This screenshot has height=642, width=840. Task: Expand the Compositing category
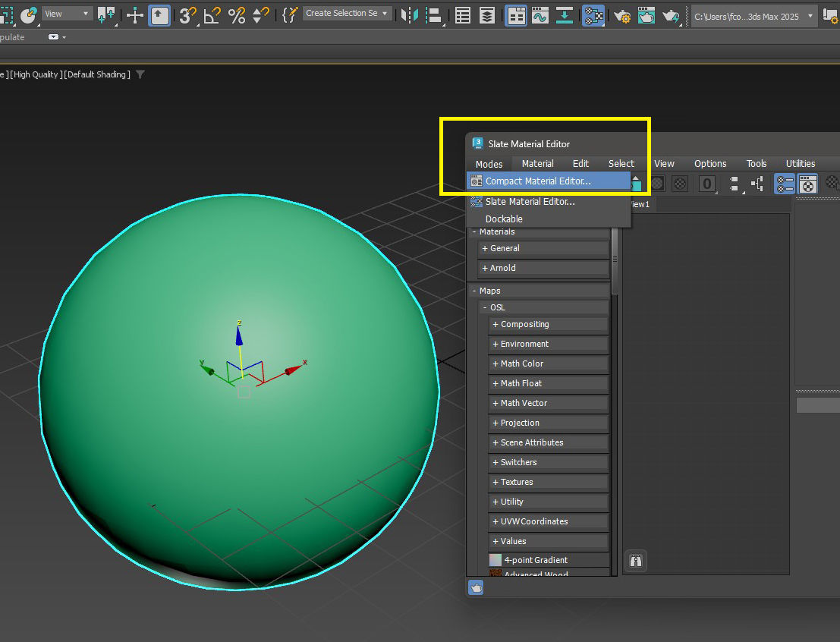point(549,324)
